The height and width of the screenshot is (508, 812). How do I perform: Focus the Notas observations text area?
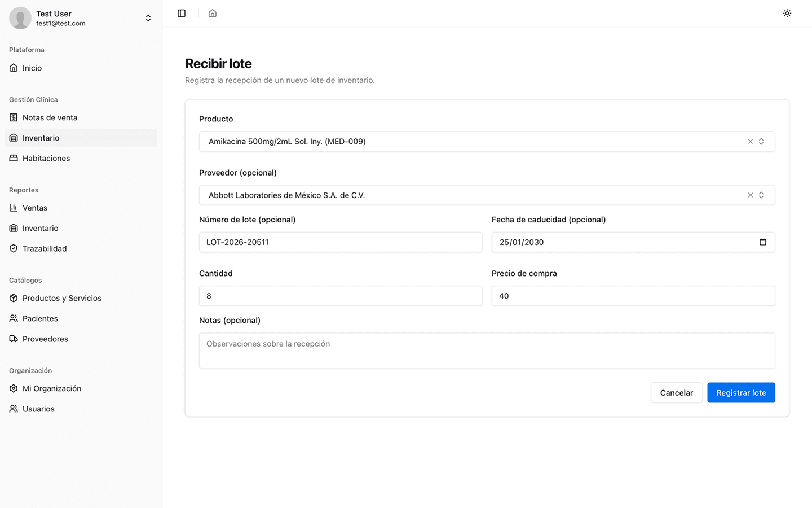(x=487, y=351)
